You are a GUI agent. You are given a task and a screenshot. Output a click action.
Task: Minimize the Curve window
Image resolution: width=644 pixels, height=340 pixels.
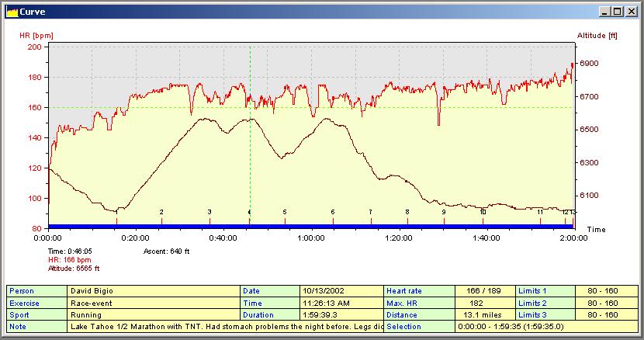[x=604, y=12]
